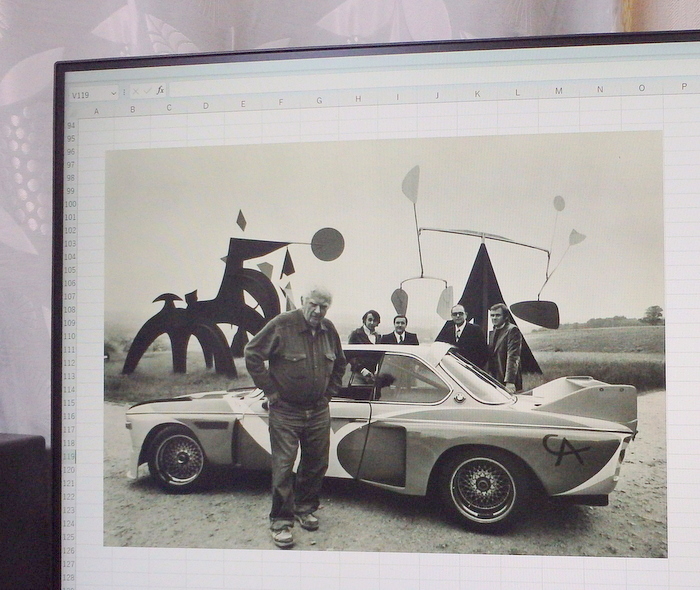The image size is (700, 590).
Task: Select column B header
Action: coord(133,109)
